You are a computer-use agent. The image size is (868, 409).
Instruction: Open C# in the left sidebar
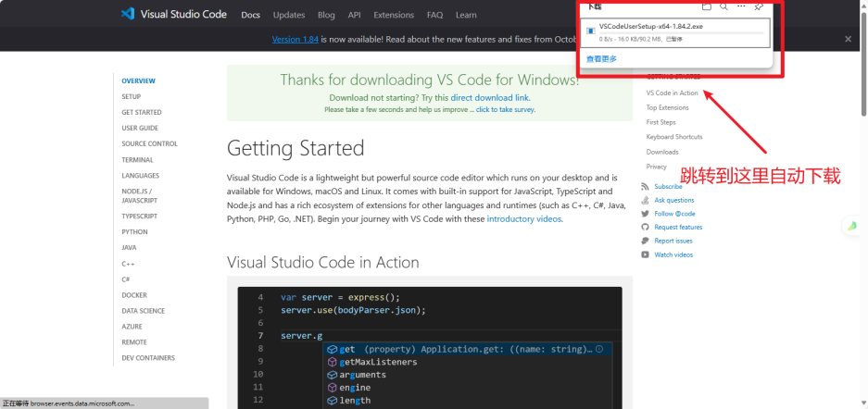[x=126, y=279]
